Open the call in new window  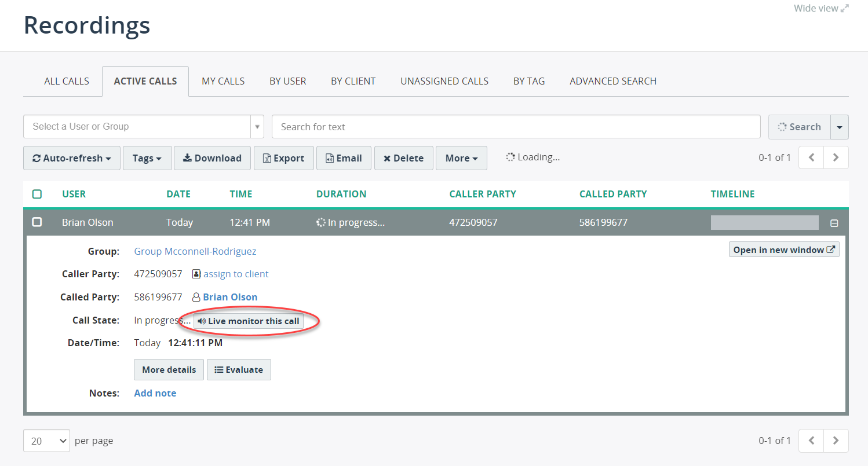pos(783,250)
